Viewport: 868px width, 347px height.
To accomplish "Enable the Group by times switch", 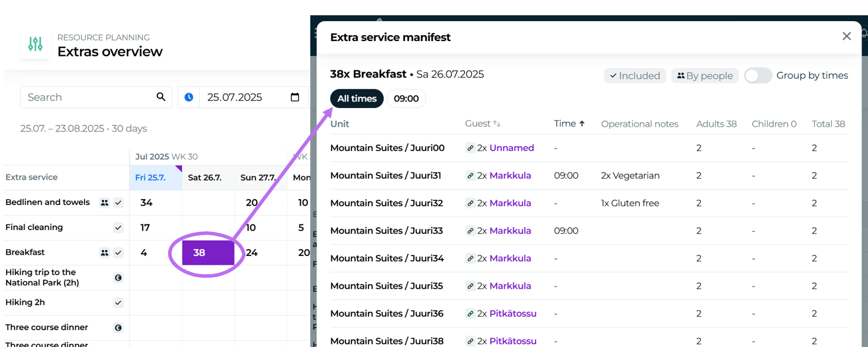I will tap(758, 76).
